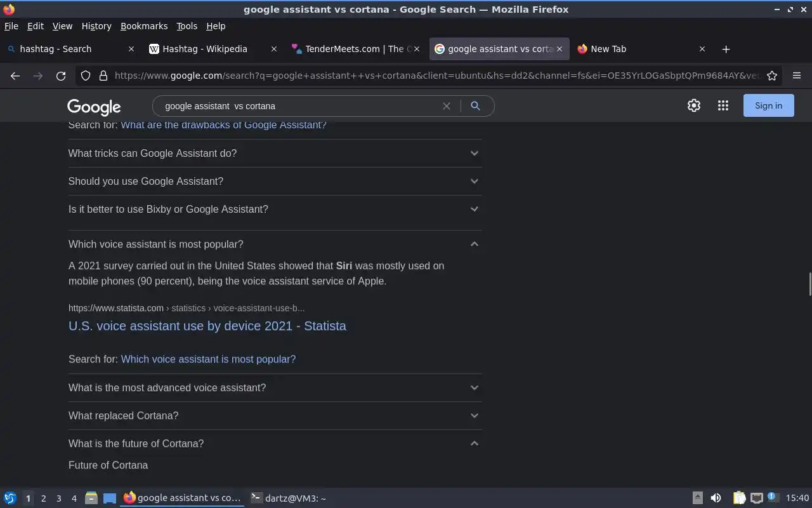The width and height of the screenshot is (812, 508).
Task: Open the Firefox hamburger menu
Action: click(797, 76)
